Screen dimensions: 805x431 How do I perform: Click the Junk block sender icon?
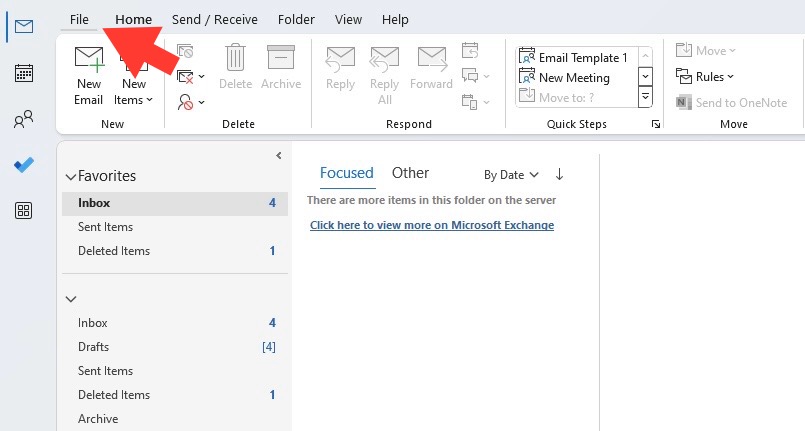(185, 102)
